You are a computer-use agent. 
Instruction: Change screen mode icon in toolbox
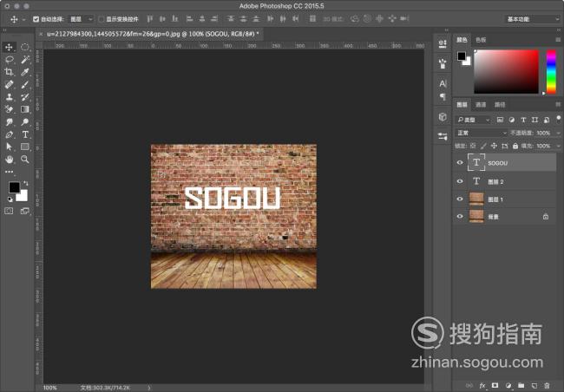(x=25, y=211)
